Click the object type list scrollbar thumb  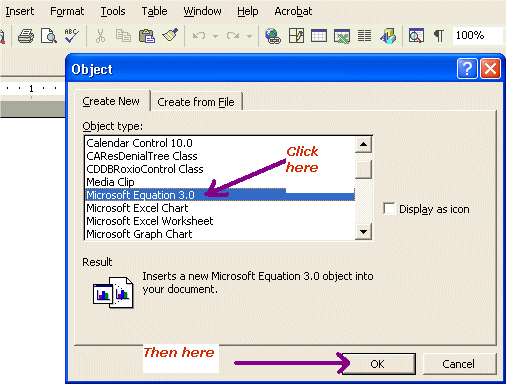363,170
